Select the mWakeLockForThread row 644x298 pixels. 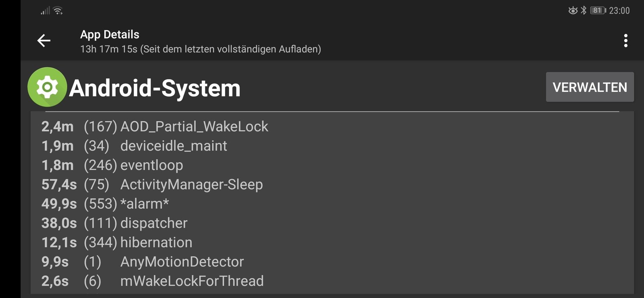pos(332,281)
